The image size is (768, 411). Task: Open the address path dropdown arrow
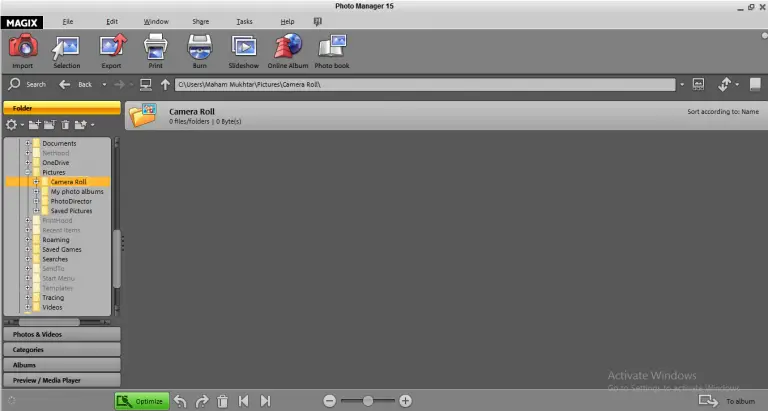pyautogui.click(x=682, y=84)
